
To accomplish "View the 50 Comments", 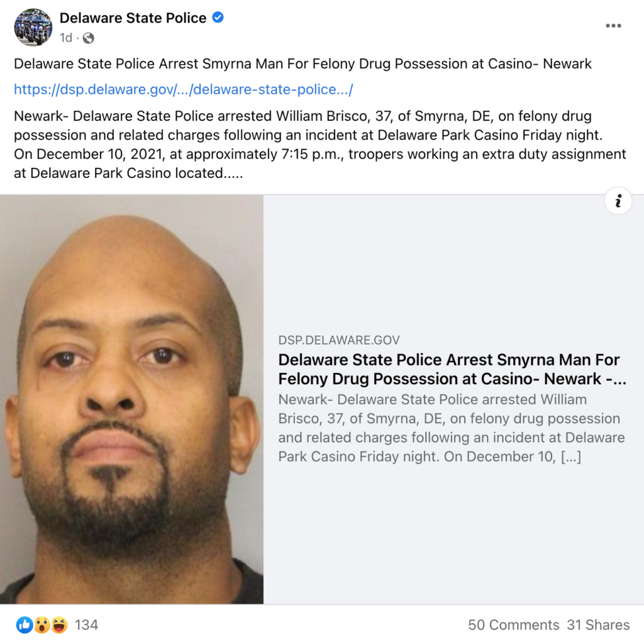I will tap(513, 625).
